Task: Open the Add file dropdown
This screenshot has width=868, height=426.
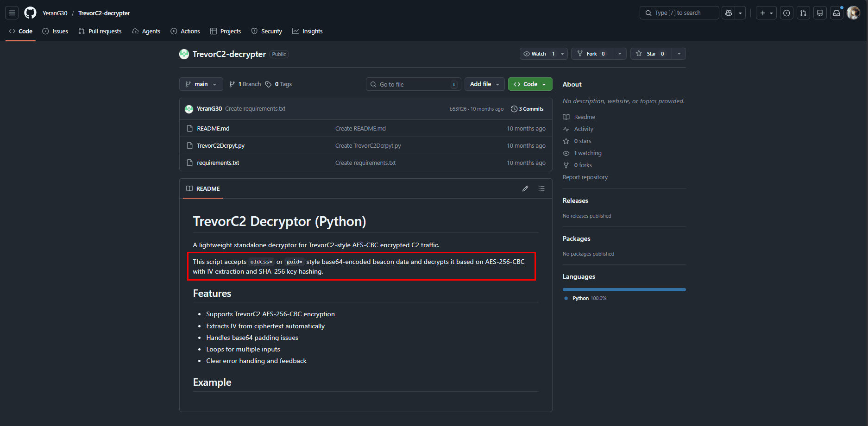Action: pyautogui.click(x=484, y=84)
